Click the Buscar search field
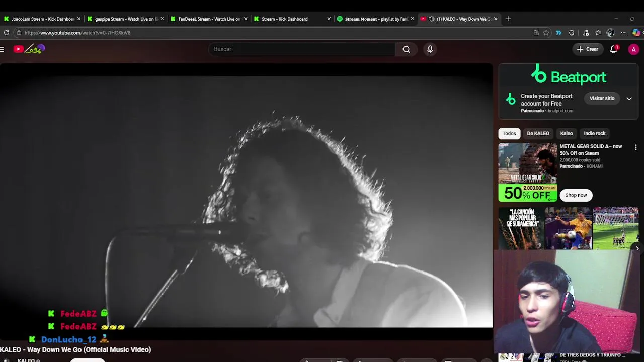Screen dimensions: 644x362 (302, 49)
